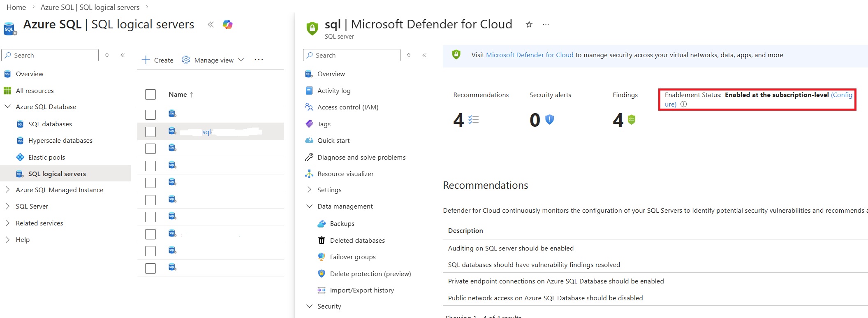
Task: Click the Import/Export history icon
Action: pyautogui.click(x=322, y=290)
